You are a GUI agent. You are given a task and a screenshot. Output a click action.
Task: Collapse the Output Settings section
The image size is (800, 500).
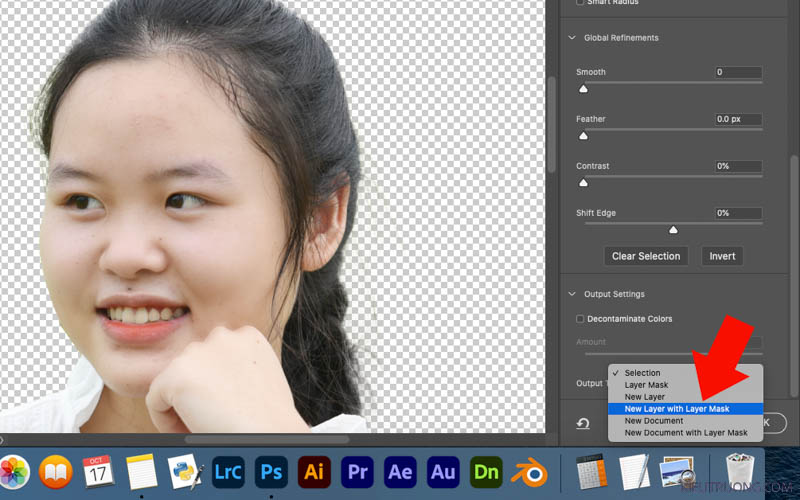tap(572, 294)
